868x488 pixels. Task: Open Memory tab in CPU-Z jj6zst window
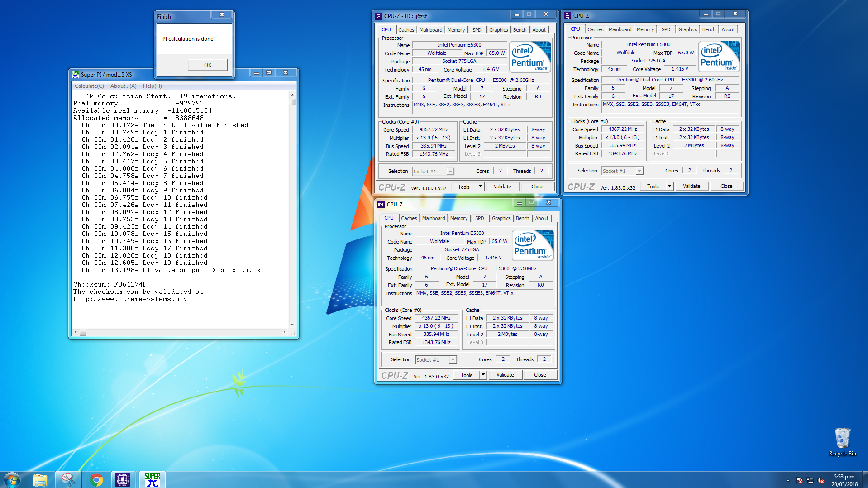pos(456,30)
